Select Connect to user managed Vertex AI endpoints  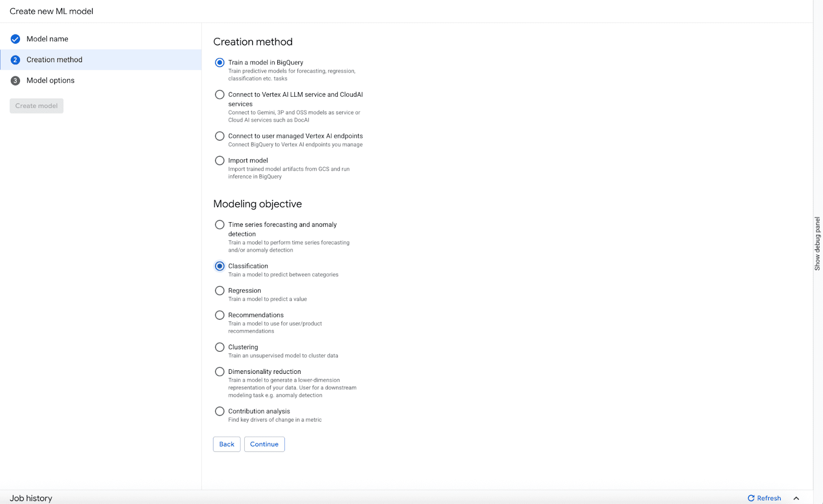(x=220, y=136)
